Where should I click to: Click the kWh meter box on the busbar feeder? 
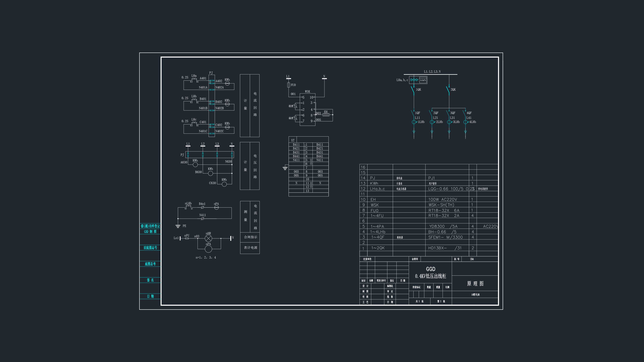[x=423, y=80]
